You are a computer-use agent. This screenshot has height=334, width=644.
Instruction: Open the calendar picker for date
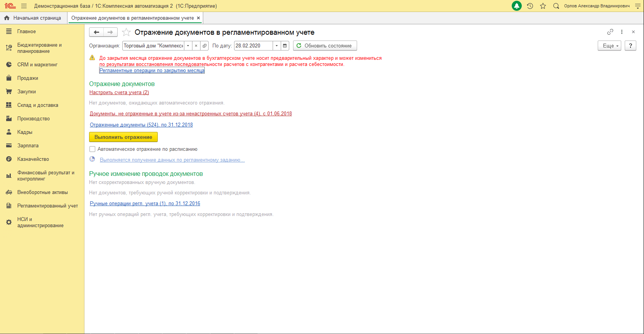click(285, 46)
